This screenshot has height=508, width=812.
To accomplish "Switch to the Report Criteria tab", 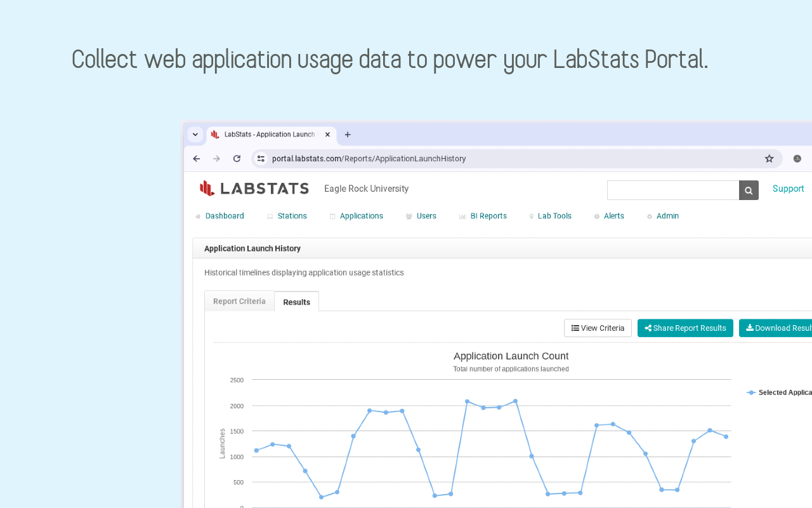I will coord(239,301).
